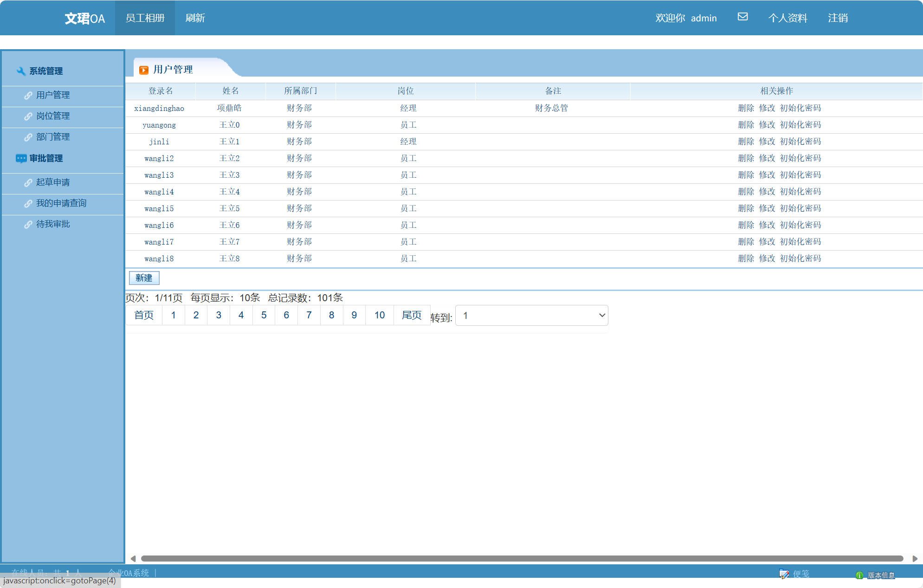This screenshot has width=923, height=588.
Task: Open the 转到 page dropdown
Action: point(531,316)
